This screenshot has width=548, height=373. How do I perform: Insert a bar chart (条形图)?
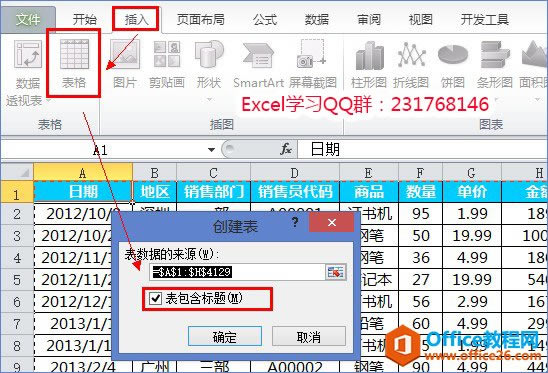click(495, 65)
